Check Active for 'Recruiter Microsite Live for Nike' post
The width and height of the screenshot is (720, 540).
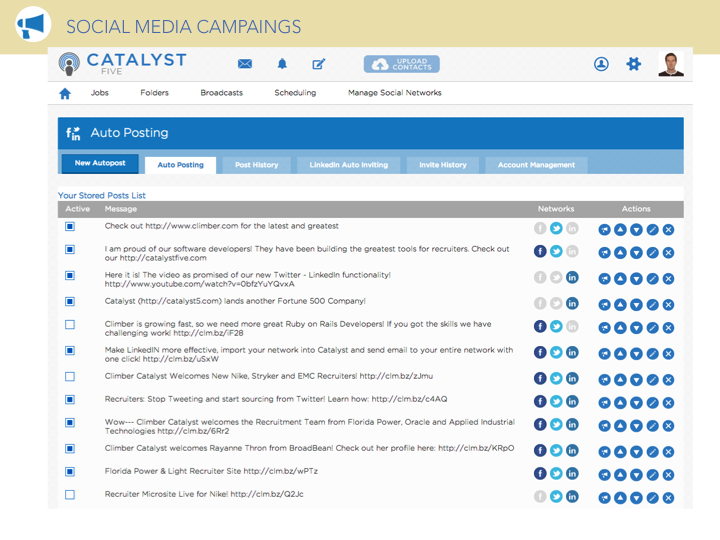click(x=70, y=495)
